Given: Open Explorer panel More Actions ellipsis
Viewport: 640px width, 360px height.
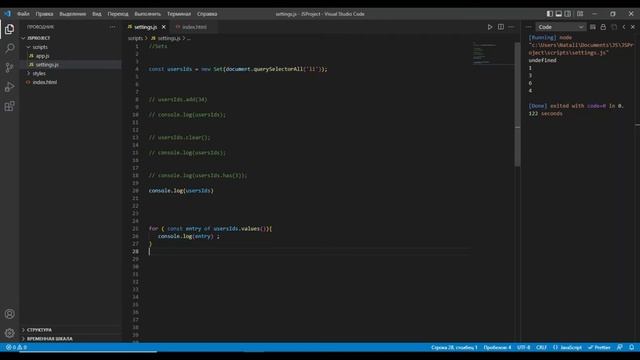Looking at the screenshot, I should click(112, 27).
